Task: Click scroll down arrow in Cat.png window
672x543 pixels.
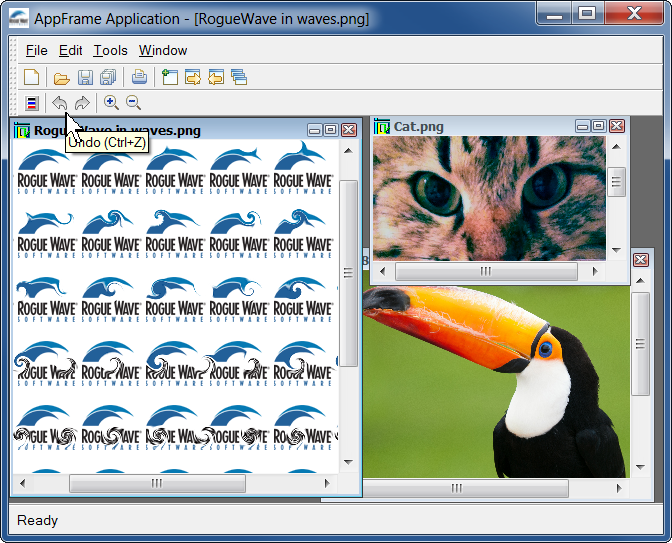Action: pyautogui.click(x=616, y=249)
